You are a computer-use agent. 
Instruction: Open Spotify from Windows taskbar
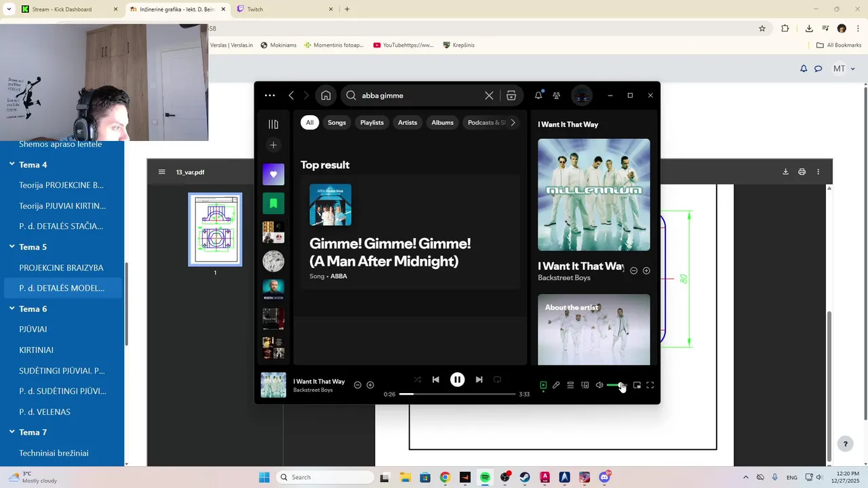(x=485, y=477)
